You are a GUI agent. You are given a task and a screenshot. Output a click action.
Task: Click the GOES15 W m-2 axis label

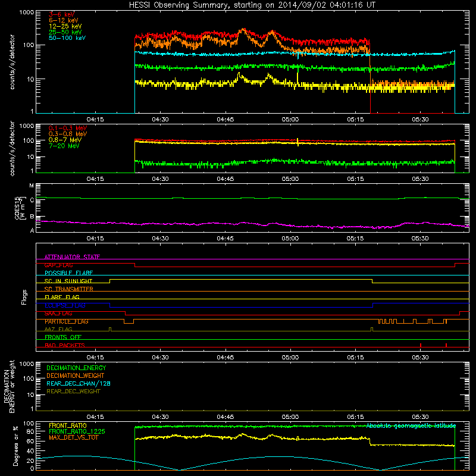pos(20,208)
